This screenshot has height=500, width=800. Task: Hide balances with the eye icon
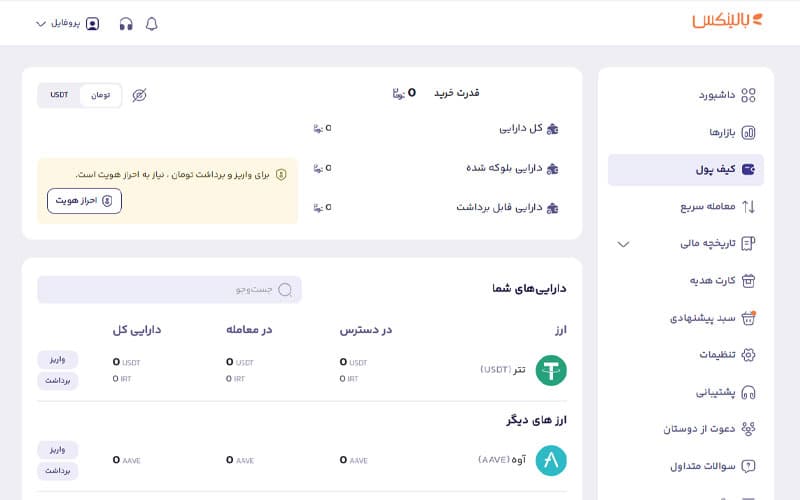[x=139, y=95]
